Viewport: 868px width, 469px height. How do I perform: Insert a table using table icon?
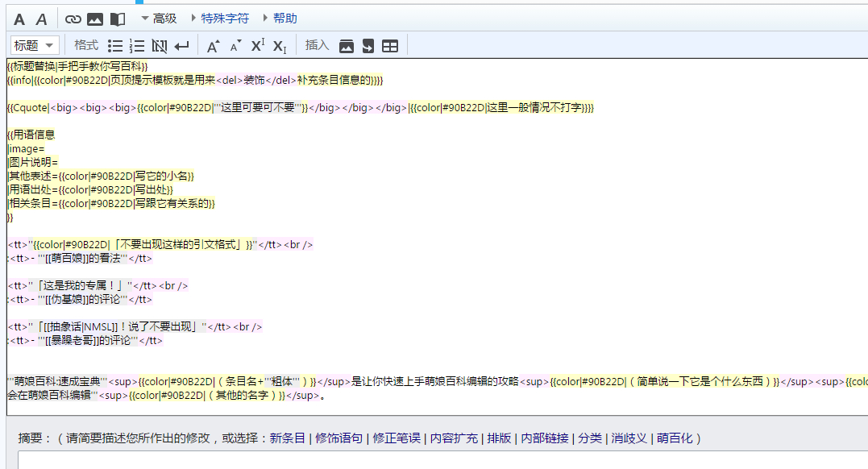click(x=390, y=46)
